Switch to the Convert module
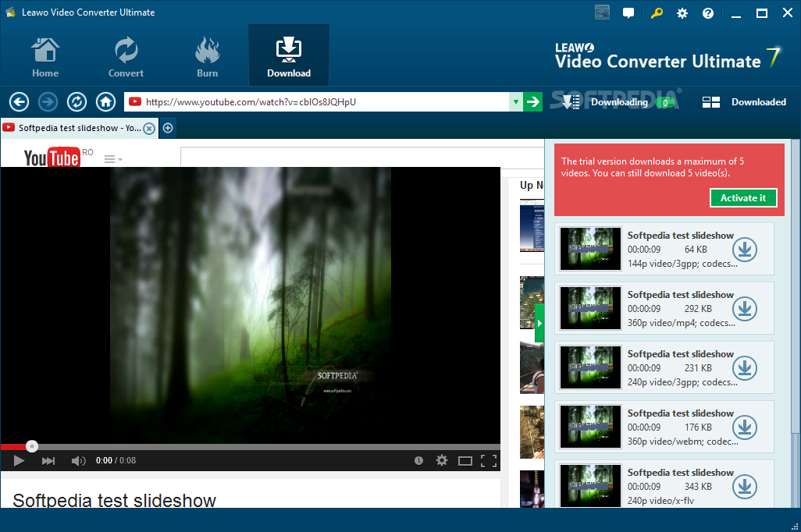This screenshot has width=801, height=532. (x=126, y=57)
